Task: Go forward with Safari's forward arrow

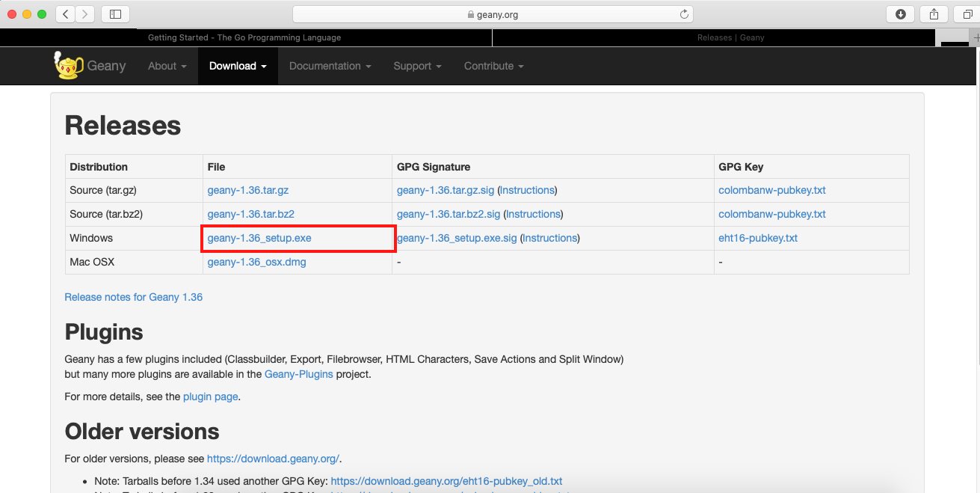Action: coord(85,14)
